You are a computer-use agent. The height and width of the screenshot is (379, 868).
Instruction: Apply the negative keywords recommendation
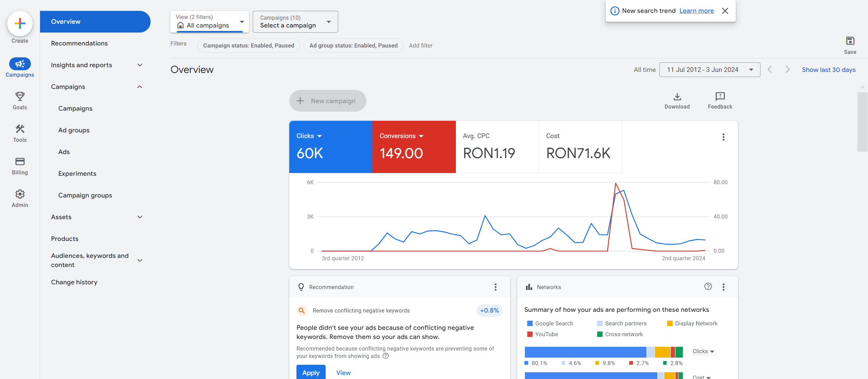click(x=311, y=372)
